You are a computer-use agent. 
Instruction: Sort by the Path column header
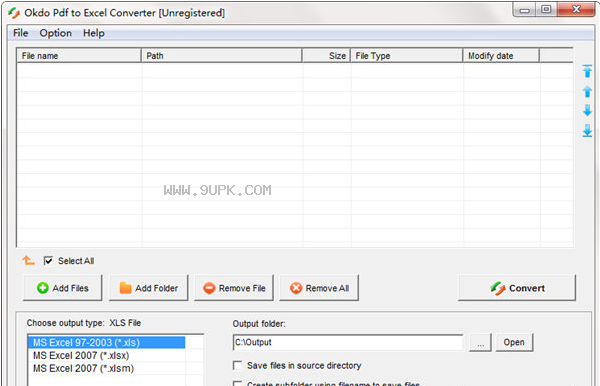(222, 55)
